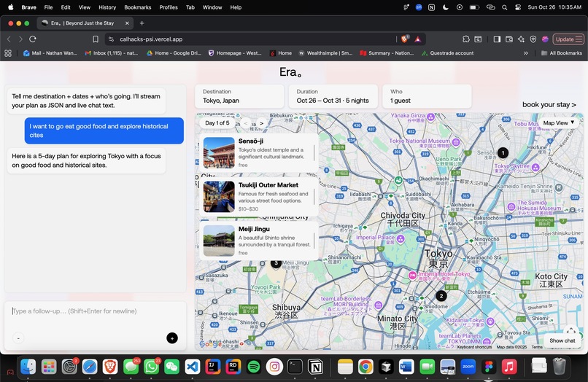The width and height of the screenshot is (588, 382).
Task: Go to next day arrow
Action: [x=262, y=123]
